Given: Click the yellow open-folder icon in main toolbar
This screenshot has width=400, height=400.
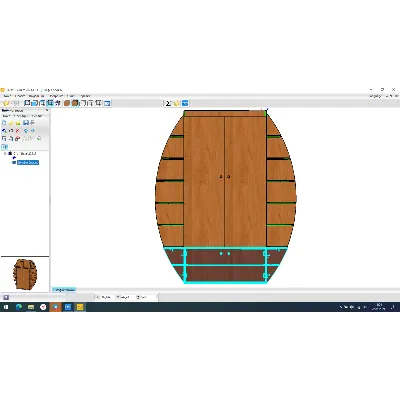Looking at the screenshot, I should (x=6, y=103).
